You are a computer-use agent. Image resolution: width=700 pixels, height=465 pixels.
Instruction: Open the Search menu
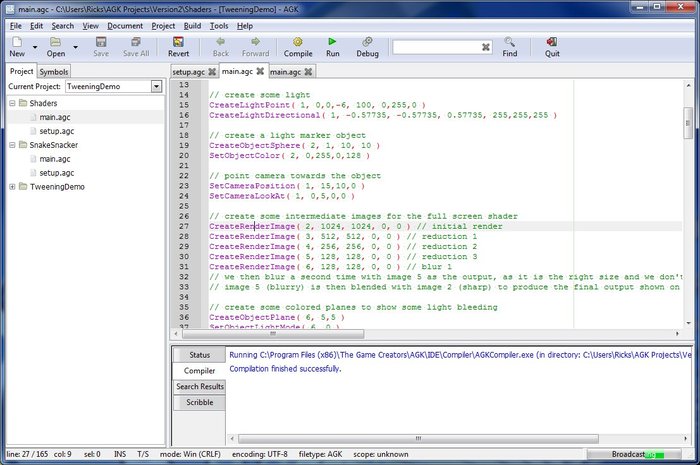click(62, 26)
